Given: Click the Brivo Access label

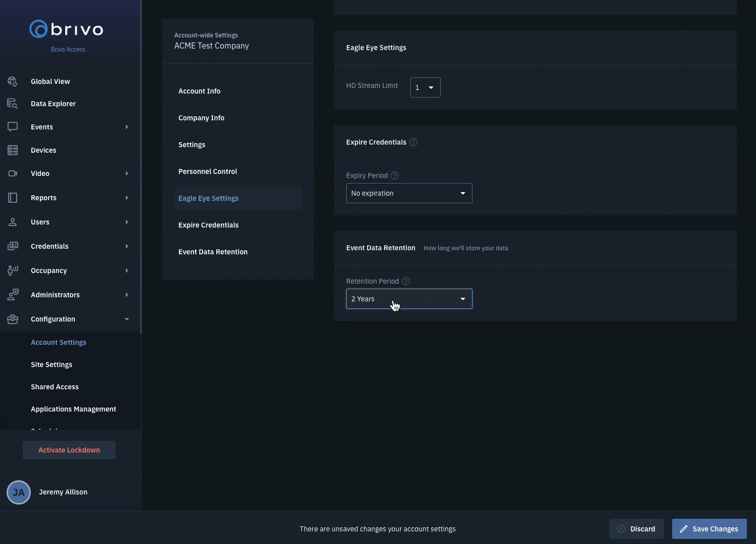Looking at the screenshot, I should [x=68, y=50].
